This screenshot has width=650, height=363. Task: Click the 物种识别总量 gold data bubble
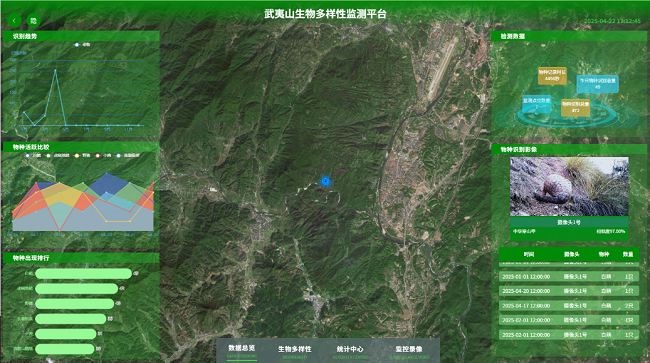click(x=575, y=107)
